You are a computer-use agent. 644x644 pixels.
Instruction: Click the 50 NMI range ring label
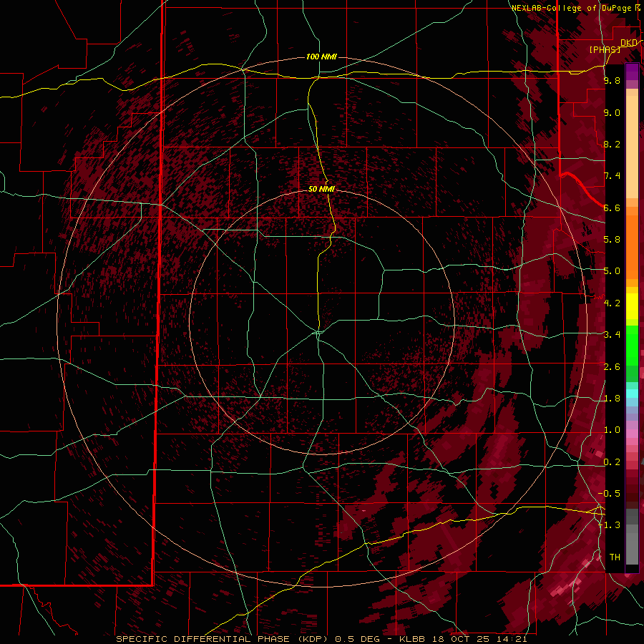[x=321, y=189]
